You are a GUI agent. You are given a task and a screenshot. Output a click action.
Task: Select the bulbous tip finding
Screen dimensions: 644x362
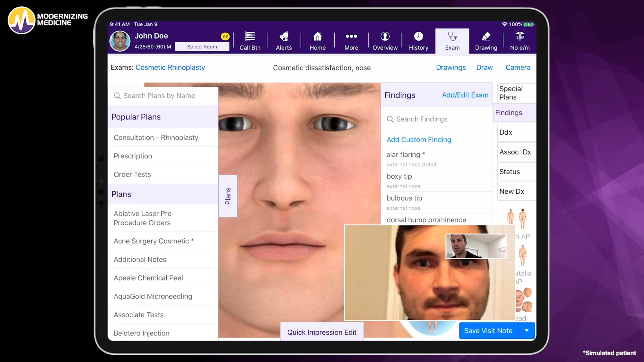tap(437, 202)
